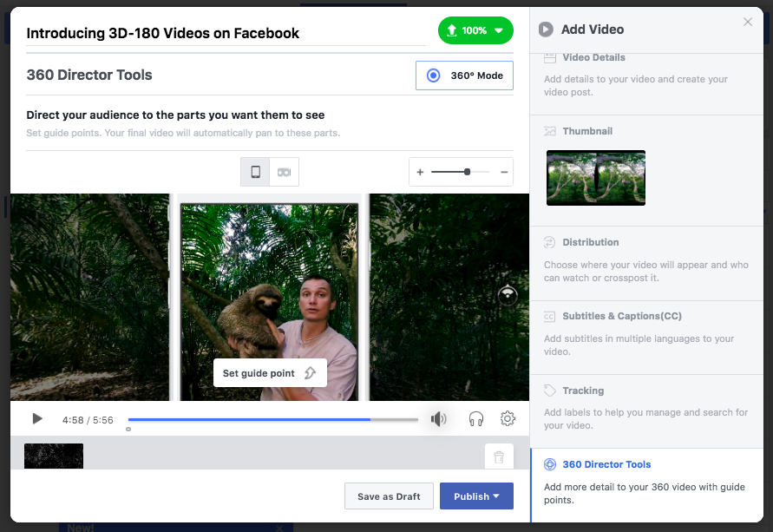The image size is (773, 532).
Task: Click the 4:58 / 5:56 time display
Action: click(x=88, y=420)
